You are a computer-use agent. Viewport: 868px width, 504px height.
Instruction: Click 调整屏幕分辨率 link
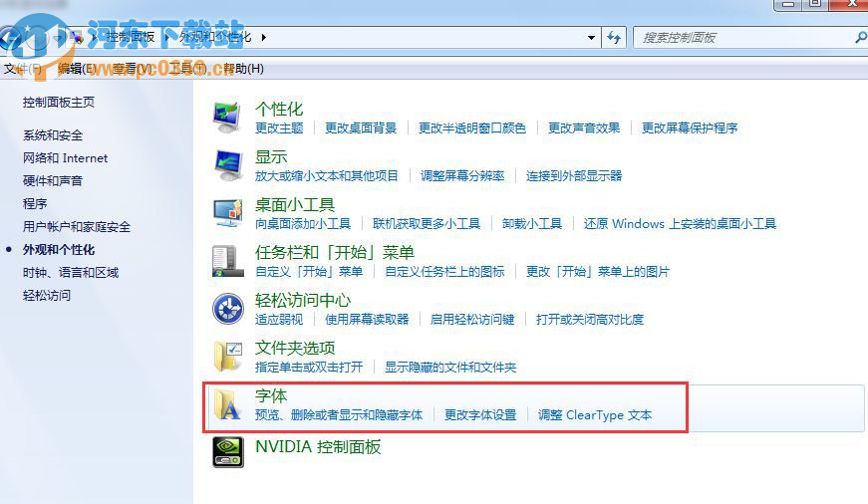pyautogui.click(x=462, y=176)
